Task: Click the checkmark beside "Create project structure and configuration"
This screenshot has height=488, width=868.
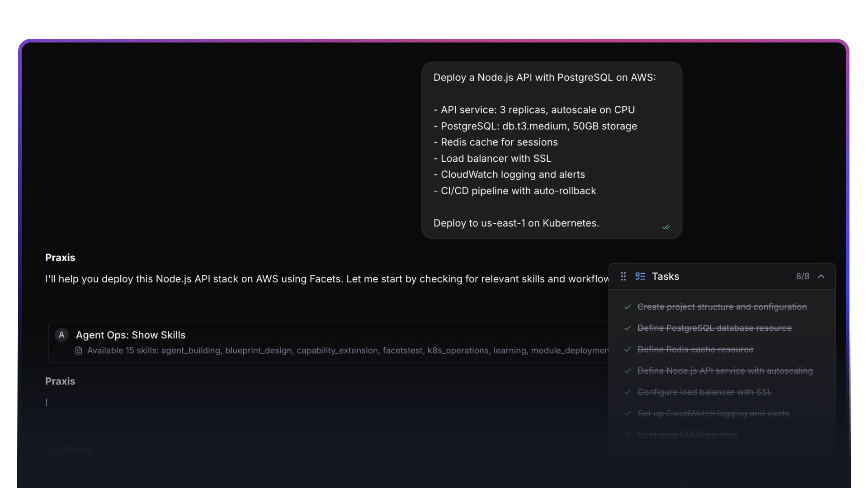Action: pyautogui.click(x=627, y=307)
